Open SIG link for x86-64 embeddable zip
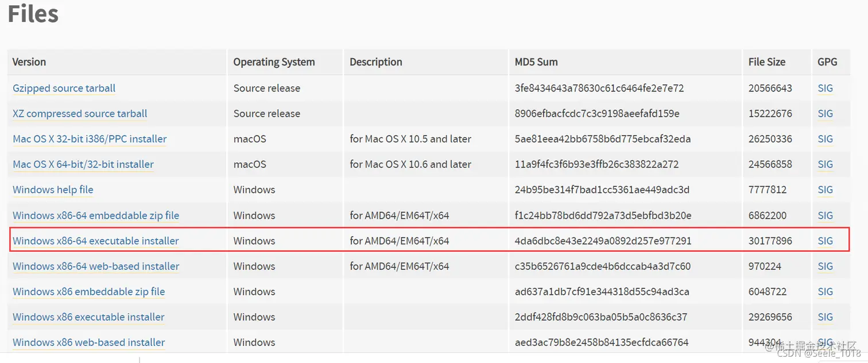868x363 pixels. (x=825, y=215)
